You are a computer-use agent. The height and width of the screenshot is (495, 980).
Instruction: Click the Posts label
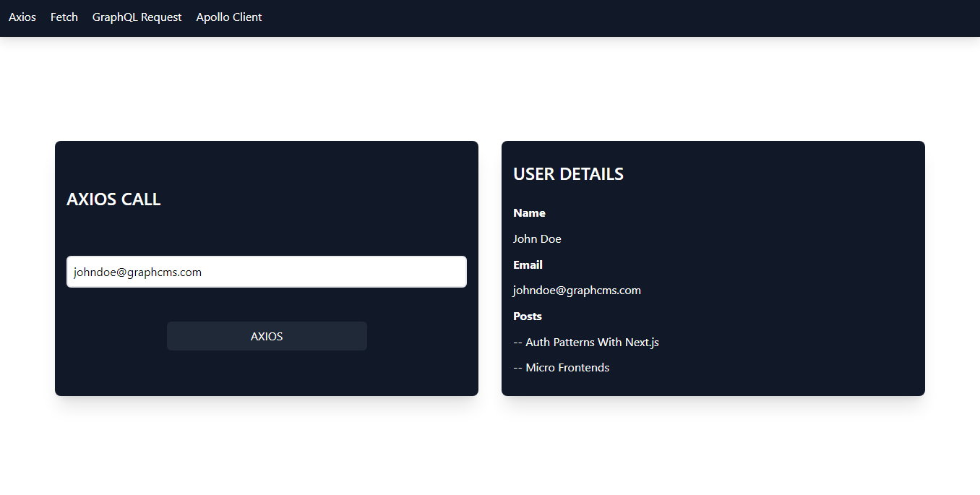coord(528,317)
